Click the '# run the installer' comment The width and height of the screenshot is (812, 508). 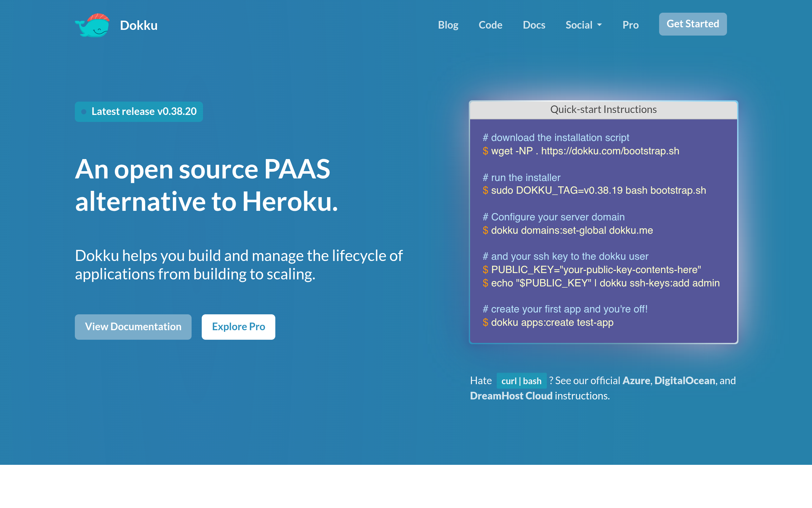(521, 178)
